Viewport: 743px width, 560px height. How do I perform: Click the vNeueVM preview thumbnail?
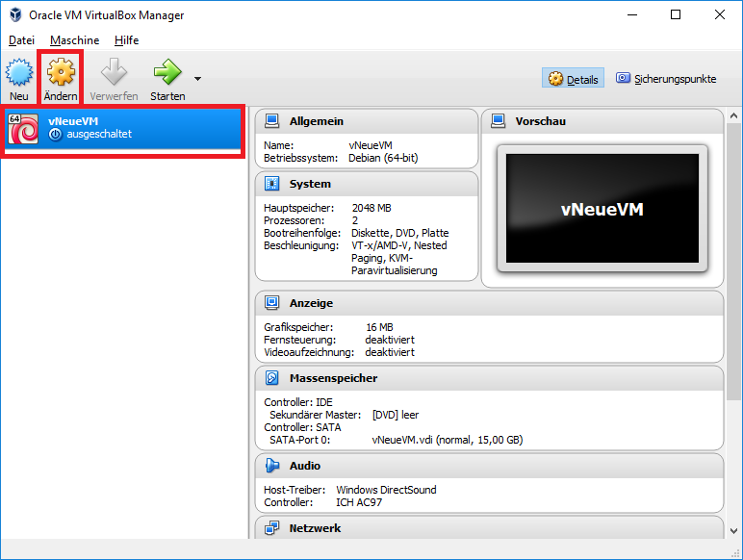[x=602, y=208]
